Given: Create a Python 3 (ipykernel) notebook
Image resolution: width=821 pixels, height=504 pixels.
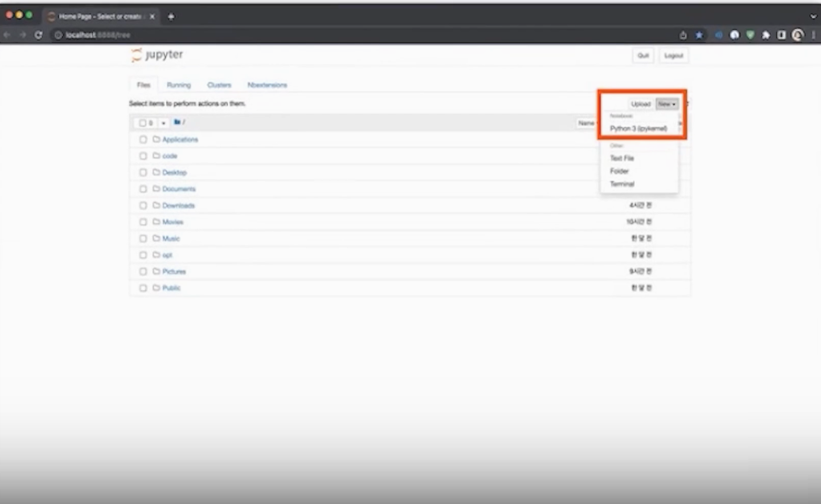Looking at the screenshot, I should pyautogui.click(x=638, y=128).
